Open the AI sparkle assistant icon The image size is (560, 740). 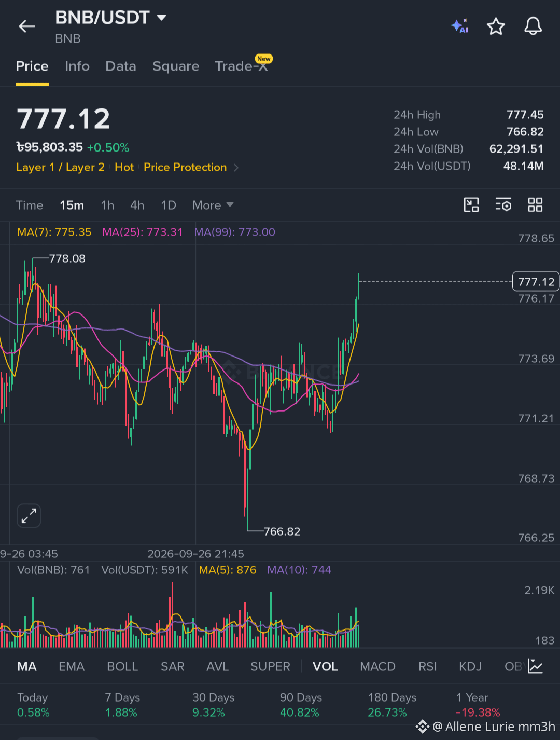(460, 26)
